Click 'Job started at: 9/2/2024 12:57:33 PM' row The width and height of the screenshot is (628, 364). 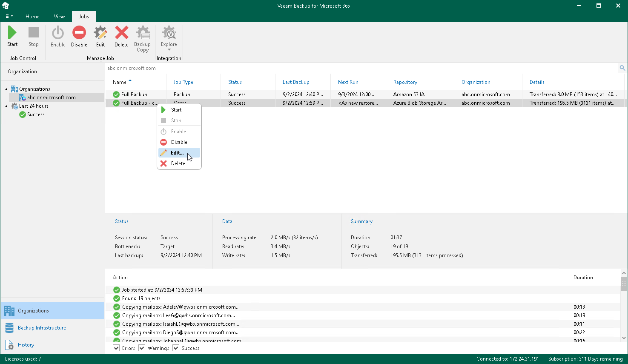click(363, 290)
